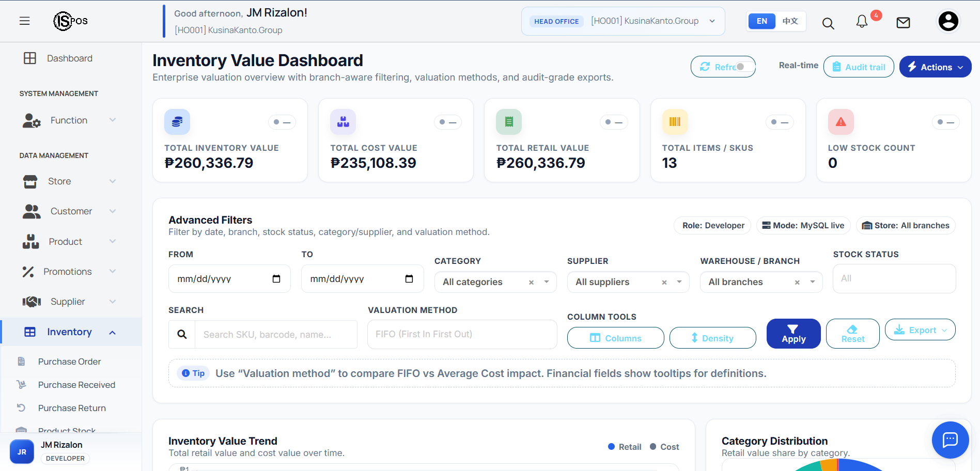This screenshot has height=471, width=980.
Task: Clear the All categories selection
Action: [x=531, y=282]
